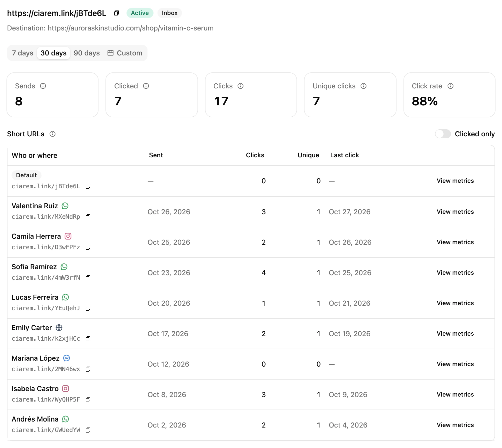502x448 pixels.
Task: Show info tooltip for Unique clicks
Action: click(363, 86)
